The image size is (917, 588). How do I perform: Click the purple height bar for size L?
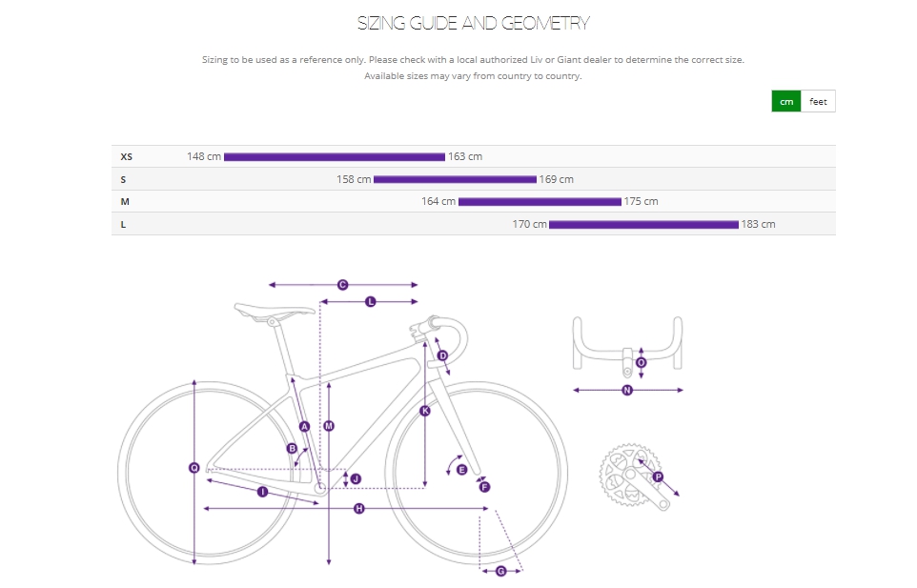[643, 224]
